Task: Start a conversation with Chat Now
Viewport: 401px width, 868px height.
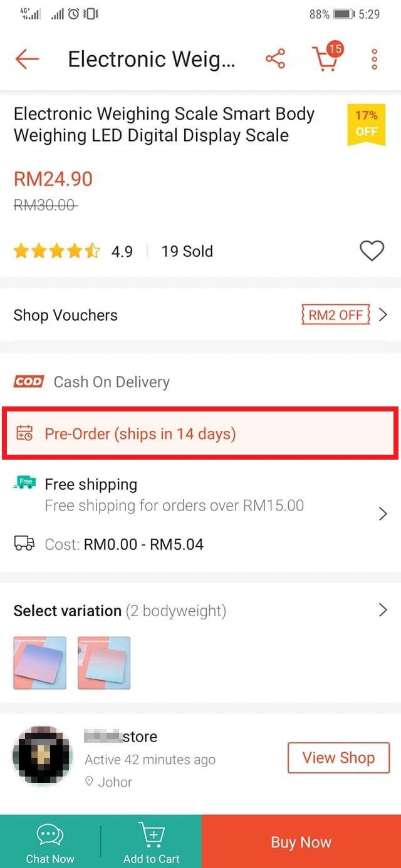Action: 50,842
